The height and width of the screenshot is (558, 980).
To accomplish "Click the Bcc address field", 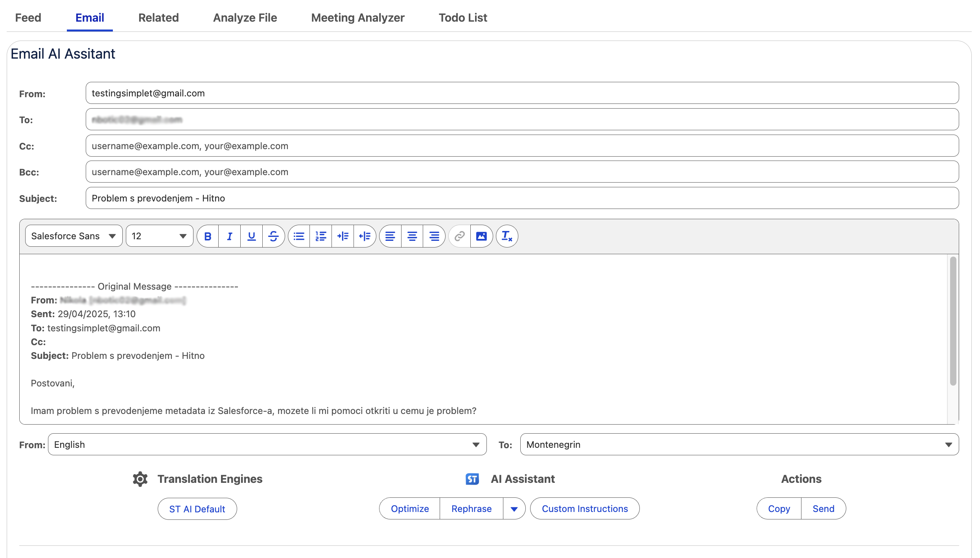I will click(522, 172).
